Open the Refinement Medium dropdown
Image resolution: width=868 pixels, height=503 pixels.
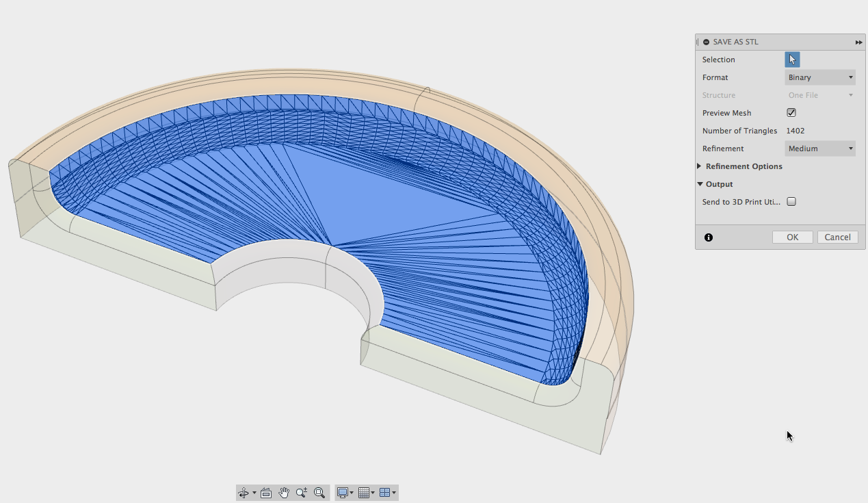(x=820, y=149)
